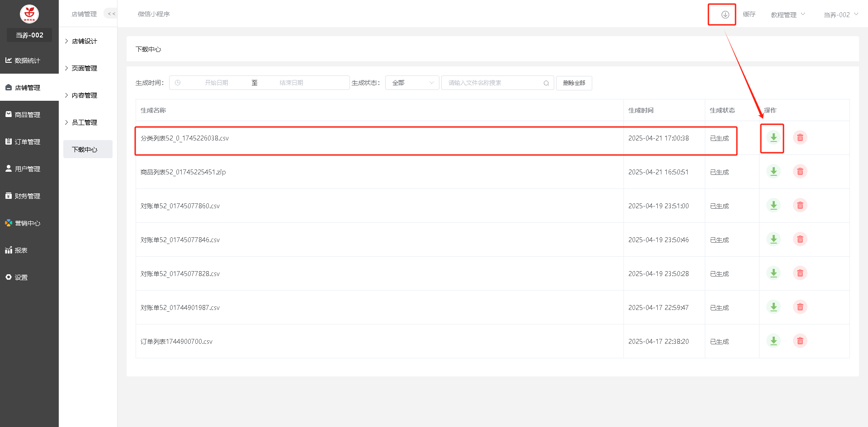This screenshot has width=868, height=427.
Task: Click the 开始日期 start date field
Action: pyautogui.click(x=217, y=83)
